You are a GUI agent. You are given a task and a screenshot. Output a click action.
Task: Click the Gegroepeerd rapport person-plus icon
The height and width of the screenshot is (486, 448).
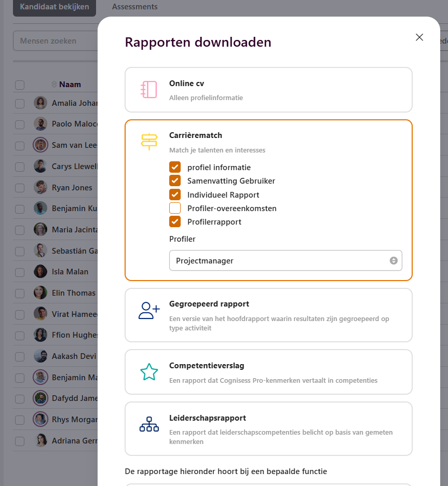149,310
